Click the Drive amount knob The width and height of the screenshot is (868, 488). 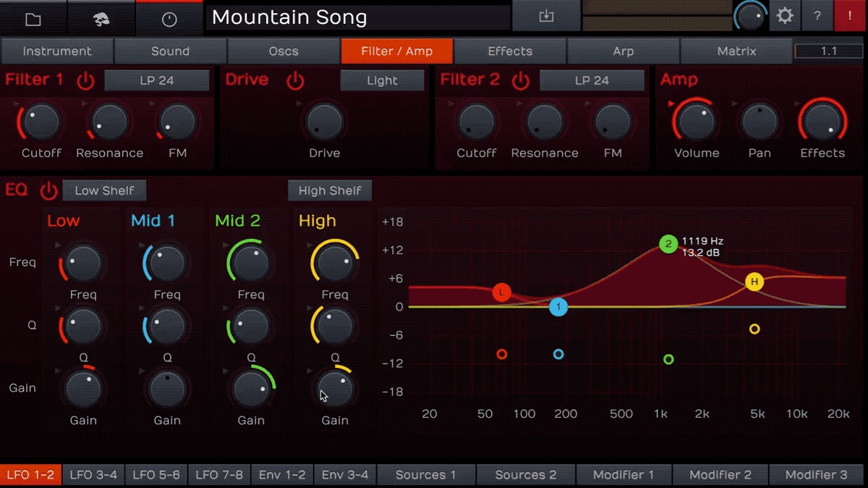pos(324,122)
